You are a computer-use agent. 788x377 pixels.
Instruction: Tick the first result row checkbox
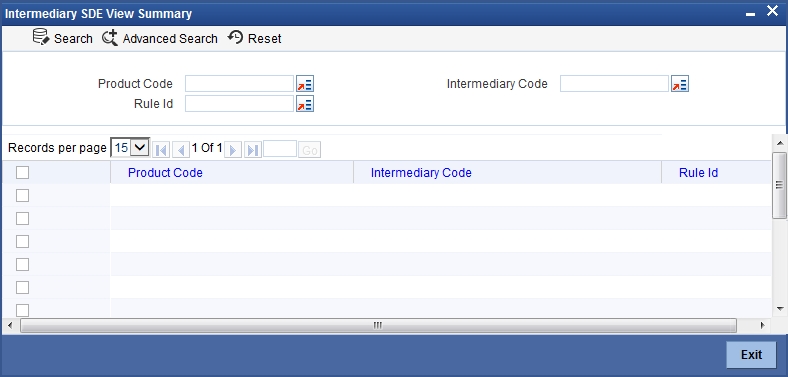point(23,196)
